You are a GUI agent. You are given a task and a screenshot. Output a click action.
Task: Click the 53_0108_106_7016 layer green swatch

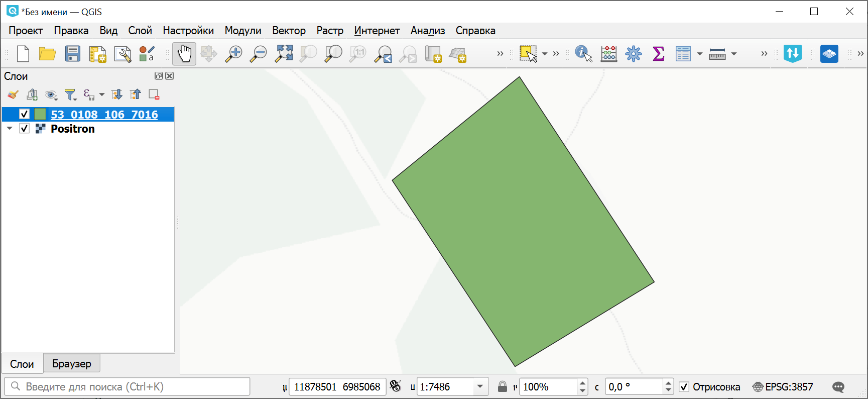point(40,114)
